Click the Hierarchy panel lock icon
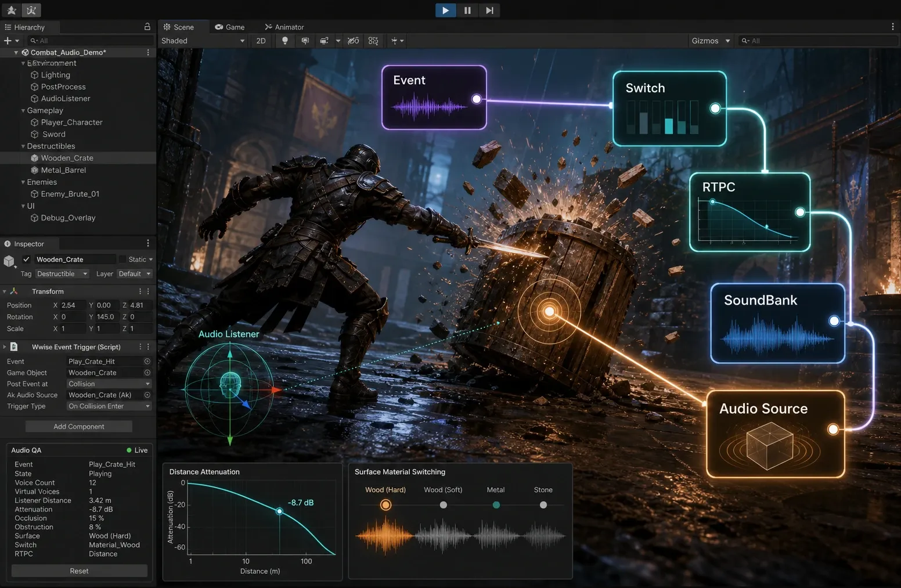 pos(147,27)
